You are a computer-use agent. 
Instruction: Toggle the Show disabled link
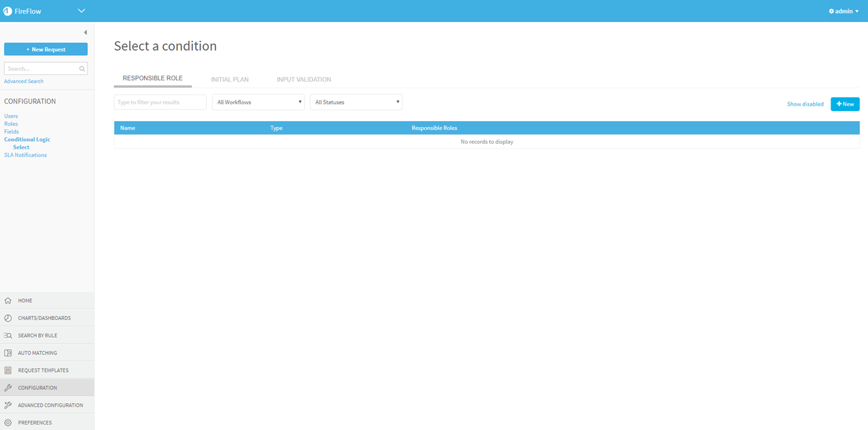805,104
